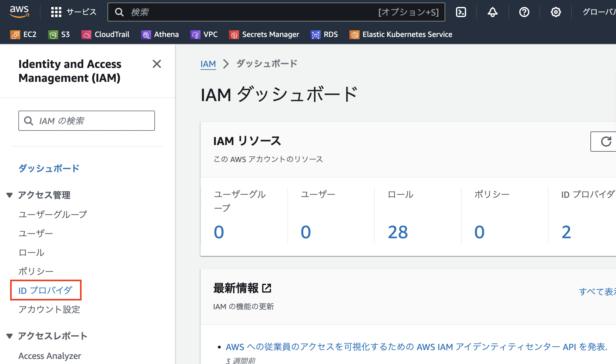Open CloudShell terminal icon
This screenshot has height=364, width=616.
pos(461,12)
